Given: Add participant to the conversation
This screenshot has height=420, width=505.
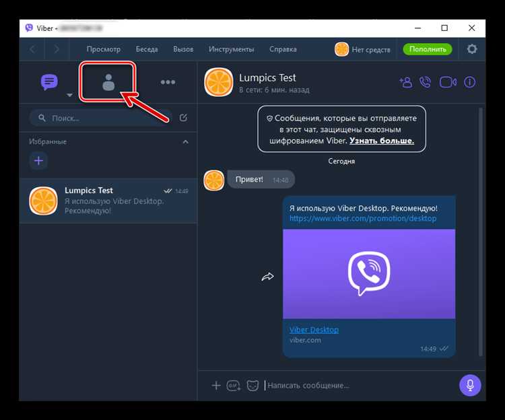Looking at the screenshot, I should (406, 82).
